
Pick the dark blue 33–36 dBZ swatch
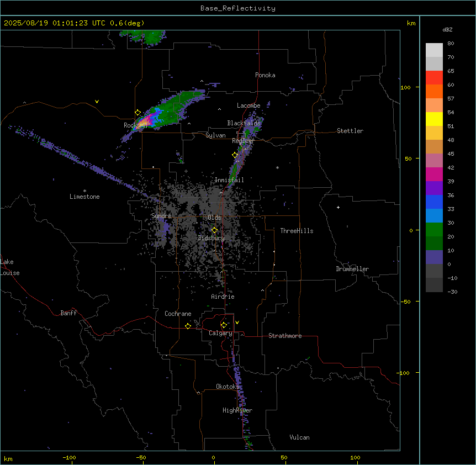click(x=434, y=202)
